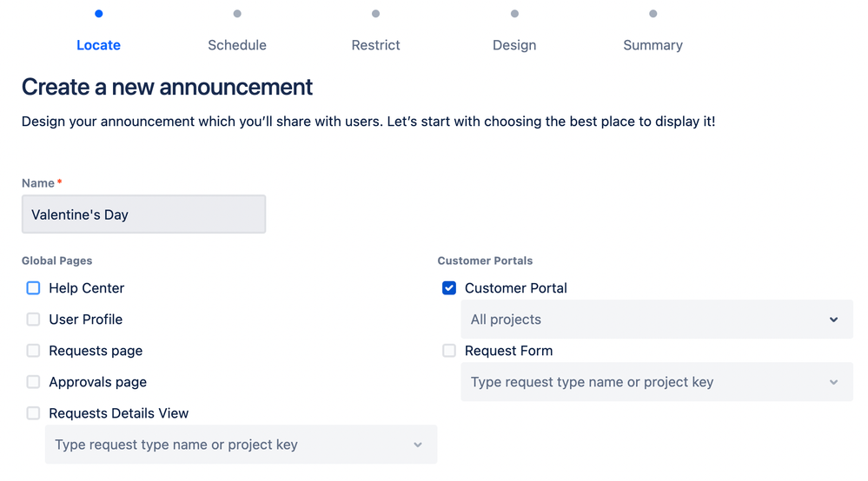868x481 pixels.
Task: Expand the All projects dropdown
Action: (657, 320)
